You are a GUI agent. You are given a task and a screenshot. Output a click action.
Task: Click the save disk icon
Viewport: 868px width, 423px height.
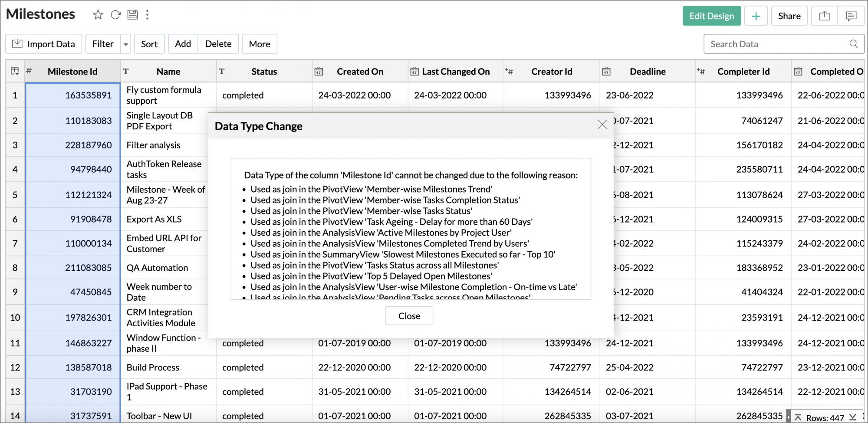tap(132, 15)
